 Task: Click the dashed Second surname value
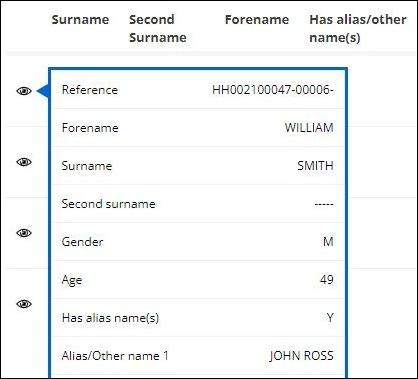(324, 204)
